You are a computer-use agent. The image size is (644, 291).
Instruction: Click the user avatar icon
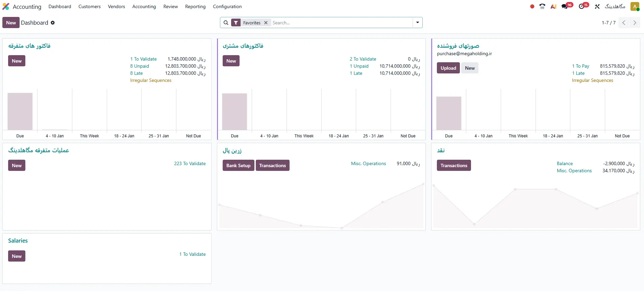click(635, 6)
